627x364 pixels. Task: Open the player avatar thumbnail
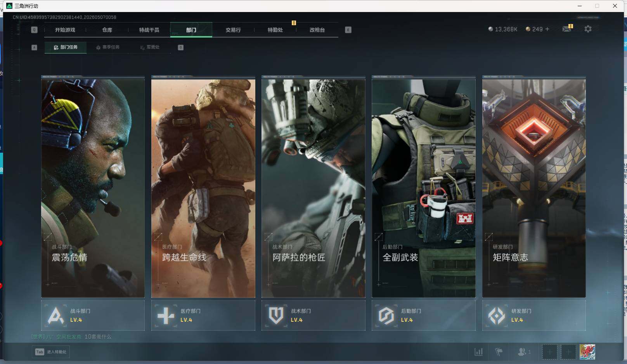coord(587,352)
